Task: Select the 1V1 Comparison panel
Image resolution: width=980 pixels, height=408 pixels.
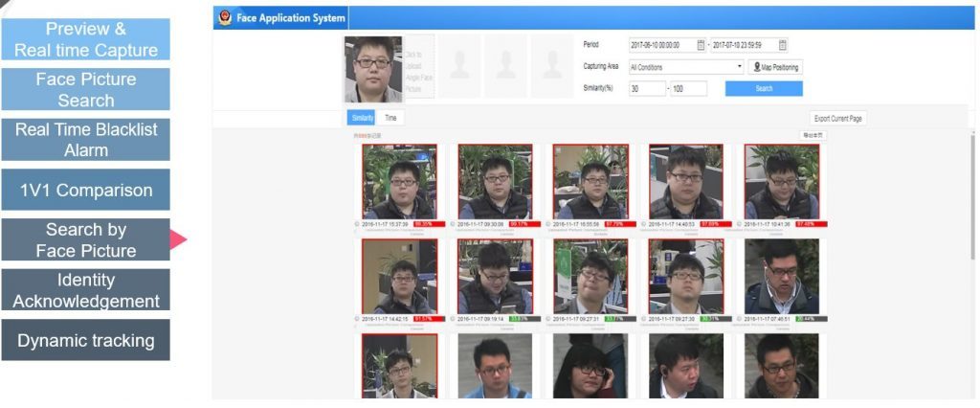Action: pyautogui.click(x=85, y=190)
